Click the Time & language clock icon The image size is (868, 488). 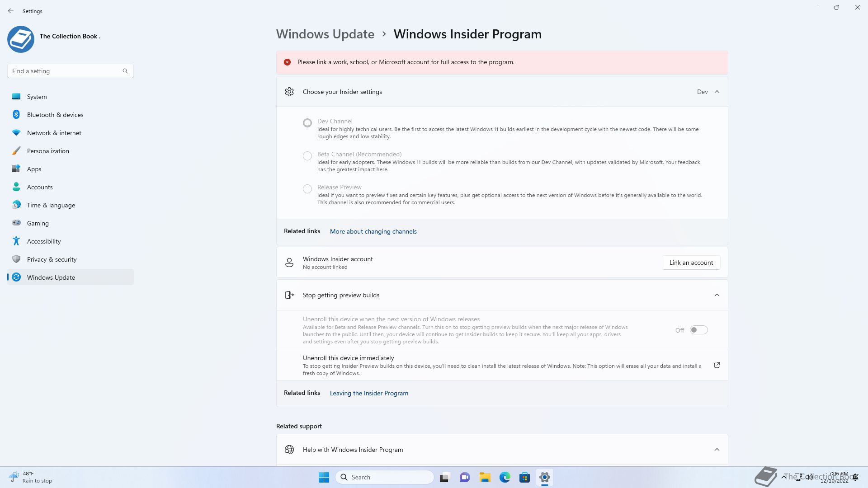[x=16, y=205]
